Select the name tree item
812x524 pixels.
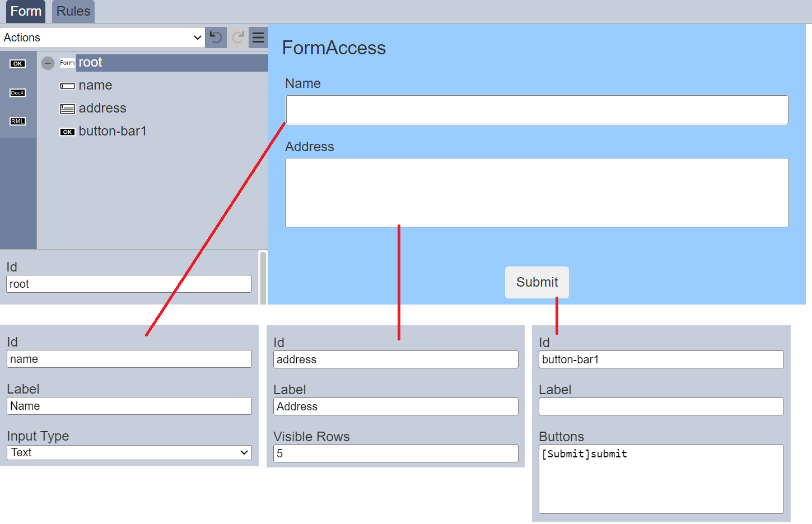(95, 85)
